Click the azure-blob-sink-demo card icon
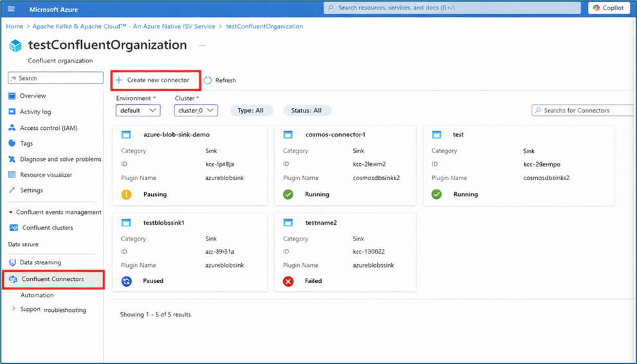 (126, 134)
